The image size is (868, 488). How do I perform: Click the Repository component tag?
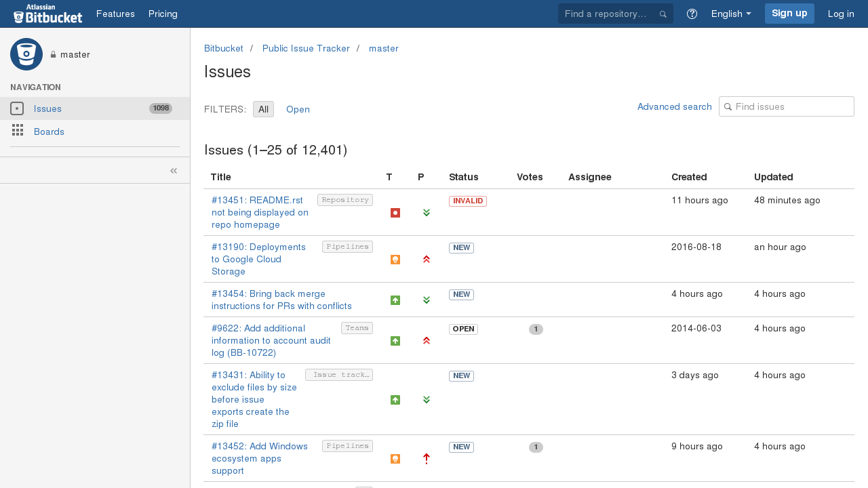345,200
